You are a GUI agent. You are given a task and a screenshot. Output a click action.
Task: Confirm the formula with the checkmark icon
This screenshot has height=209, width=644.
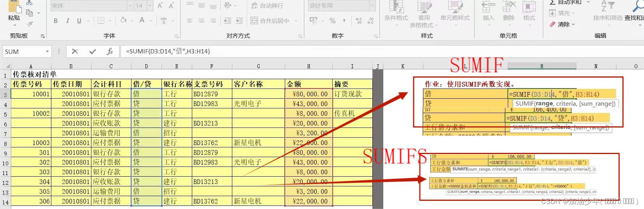(93, 51)
